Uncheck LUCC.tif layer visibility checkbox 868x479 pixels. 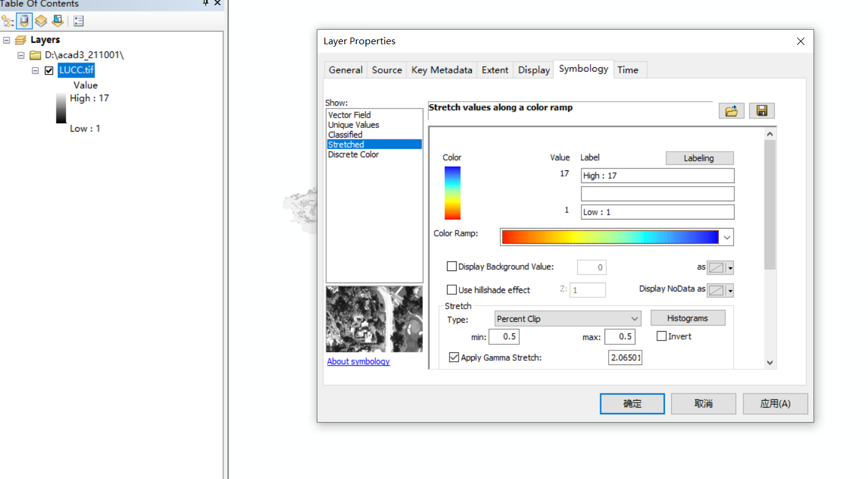pyautogui.click(x=49, y=70)
